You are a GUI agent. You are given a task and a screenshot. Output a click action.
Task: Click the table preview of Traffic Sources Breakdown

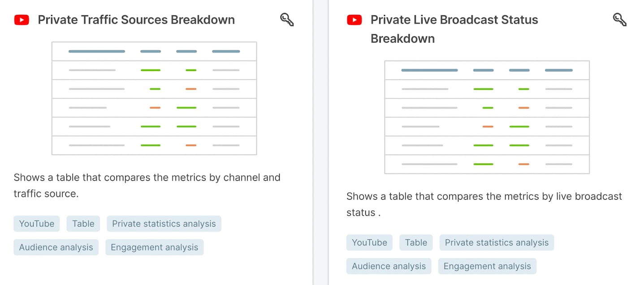[x=154, y=98]
